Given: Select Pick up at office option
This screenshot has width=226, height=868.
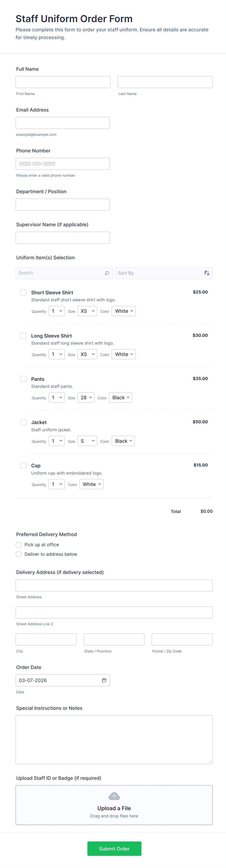Looking at the screenshot, I should [19, 545].
